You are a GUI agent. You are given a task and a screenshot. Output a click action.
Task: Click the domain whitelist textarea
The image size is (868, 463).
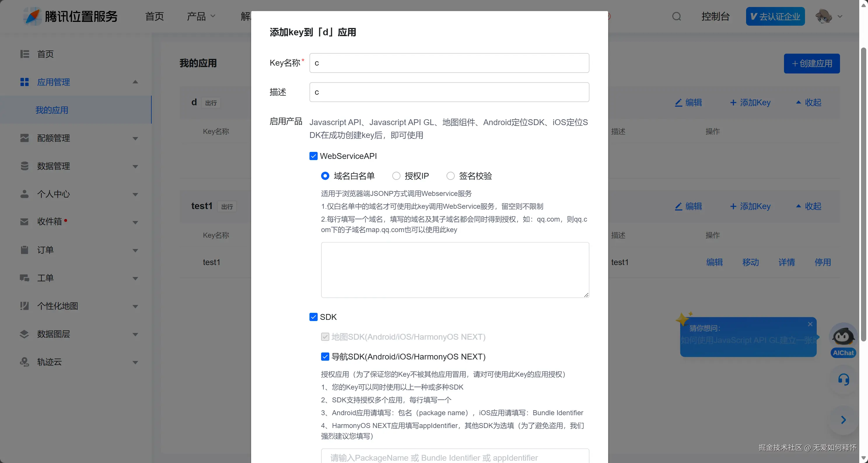tap(455, 270)
